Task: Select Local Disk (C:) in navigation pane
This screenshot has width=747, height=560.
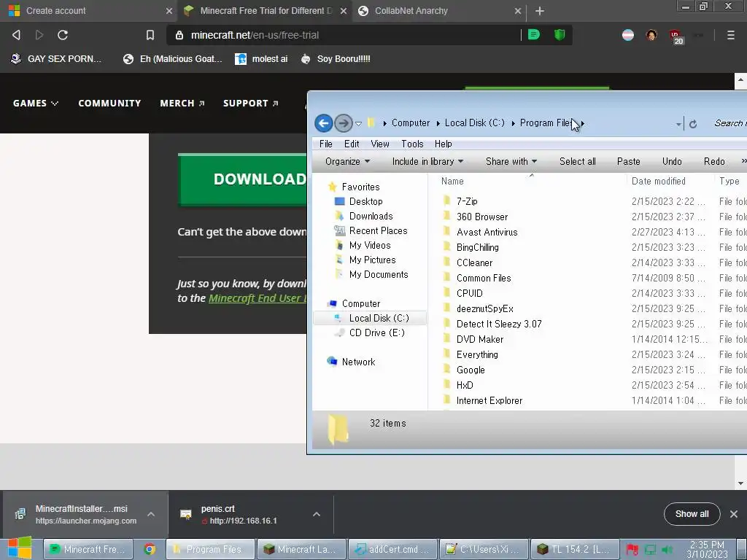Action: [x=371, y=318]
